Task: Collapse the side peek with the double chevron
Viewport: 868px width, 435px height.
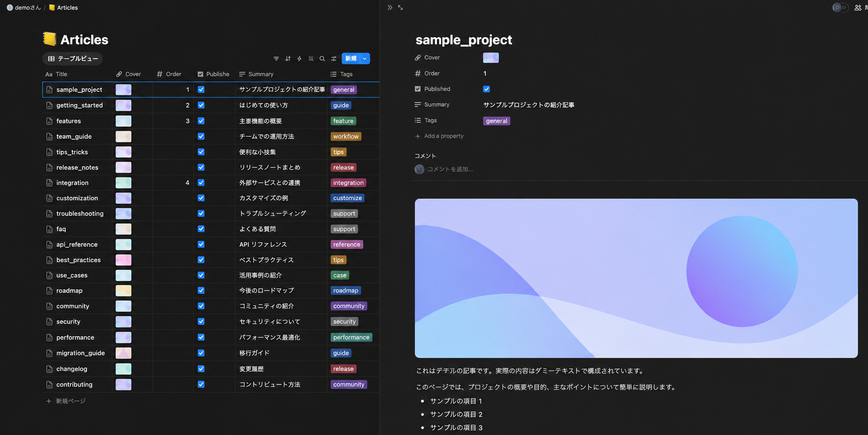Action: 390,7
